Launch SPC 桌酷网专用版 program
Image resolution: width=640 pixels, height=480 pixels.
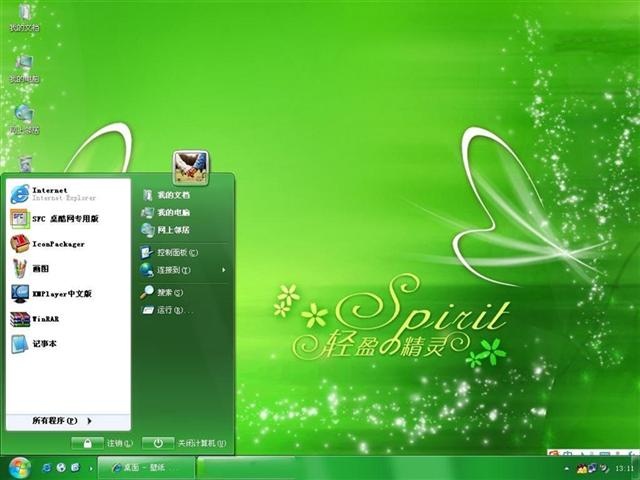tap(68, 219)
